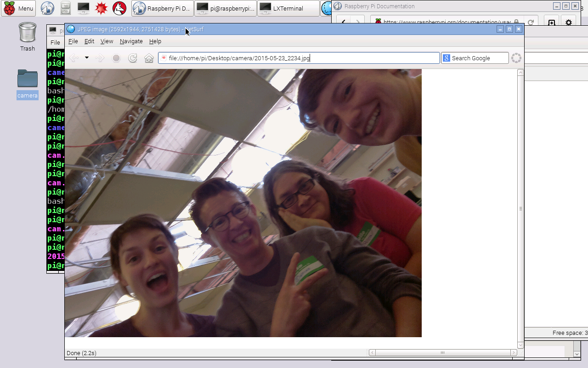Click the 'Done (2.2s)' status text
Image resolution: width=588 pixels, height=368 pixels.
[81, 353]
